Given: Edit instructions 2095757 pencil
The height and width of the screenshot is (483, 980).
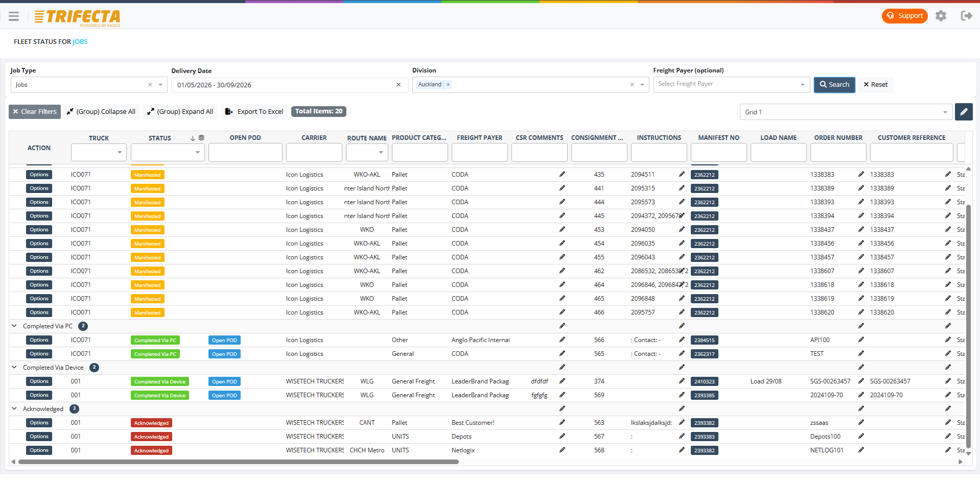Looking at the screenshot, I should [x=682, y=312].
